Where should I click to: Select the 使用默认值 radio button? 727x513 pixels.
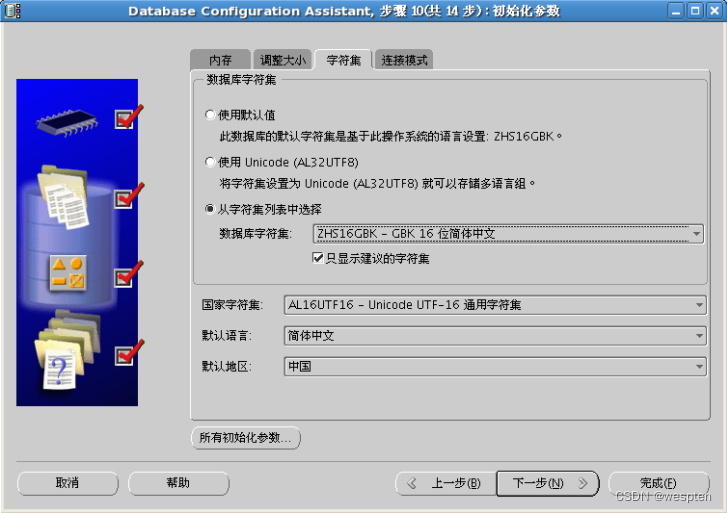(x=210, y=115)
